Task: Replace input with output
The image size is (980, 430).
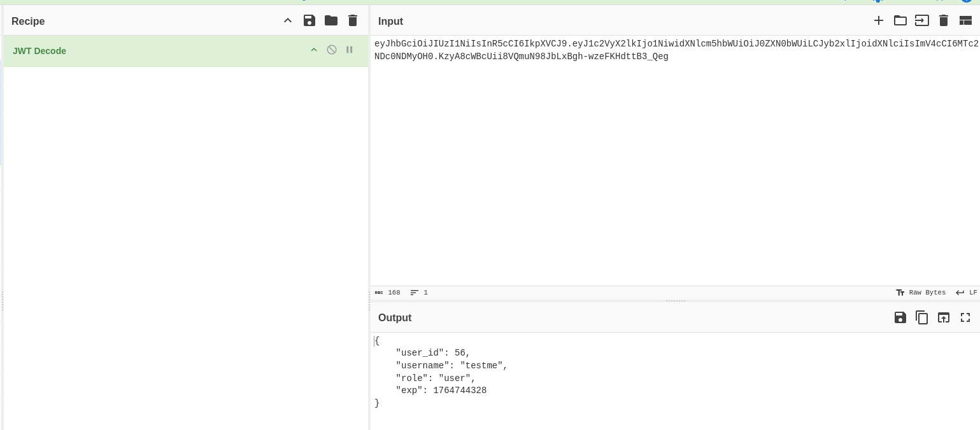Action: (944, 317)
